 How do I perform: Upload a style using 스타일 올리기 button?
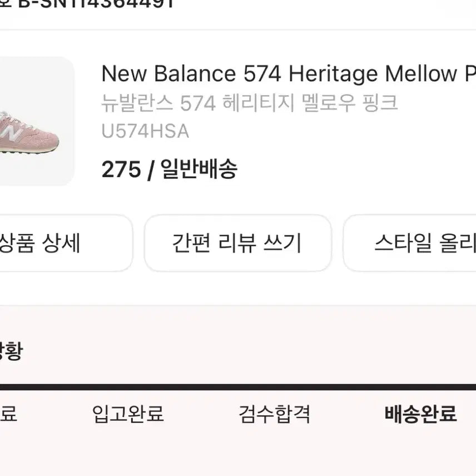coord(424,243)
